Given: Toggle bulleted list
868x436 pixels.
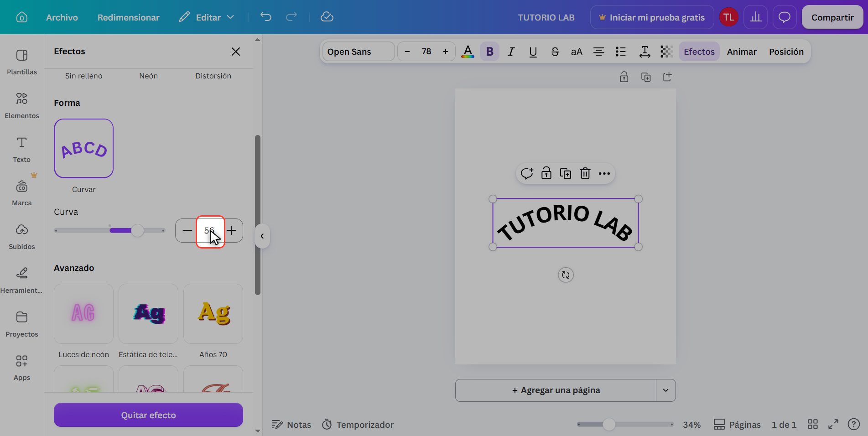Looking at the screenshot, I should 621,52.
